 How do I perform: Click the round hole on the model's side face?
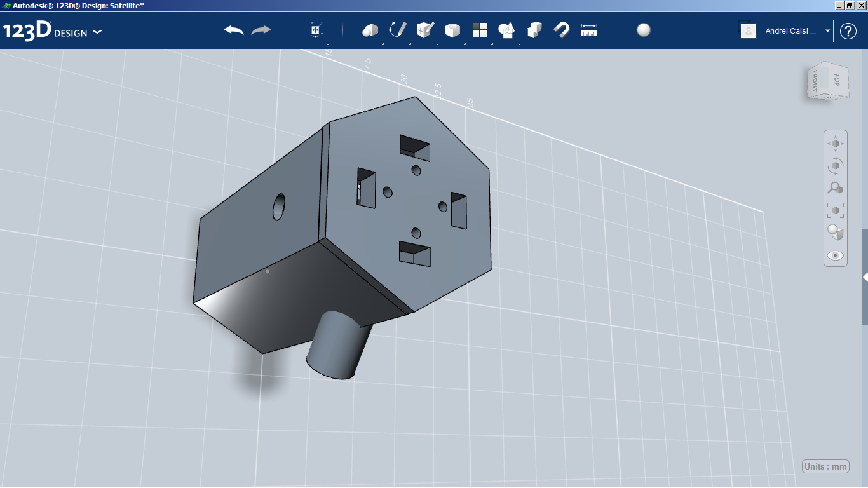click(x=279, y=207)
